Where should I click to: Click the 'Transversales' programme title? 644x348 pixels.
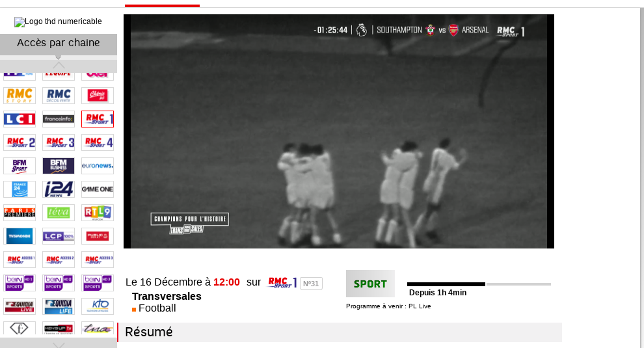(167, 296)
